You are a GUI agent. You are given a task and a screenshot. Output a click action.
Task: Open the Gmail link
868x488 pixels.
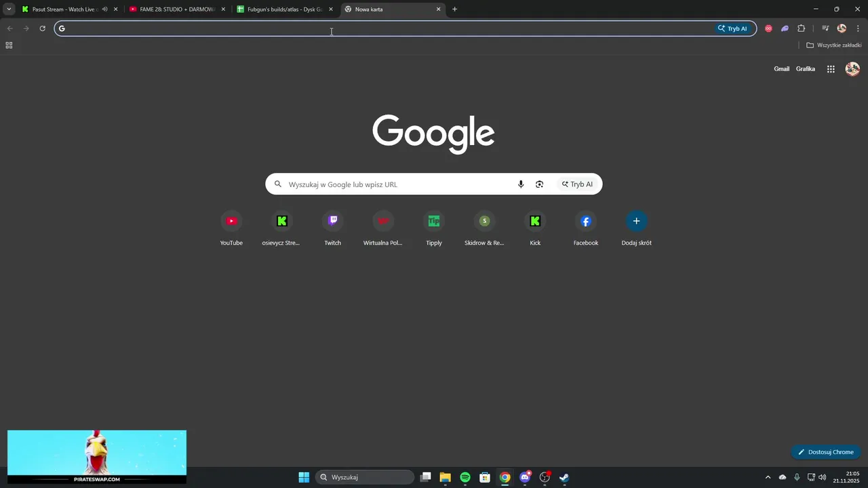782,69
